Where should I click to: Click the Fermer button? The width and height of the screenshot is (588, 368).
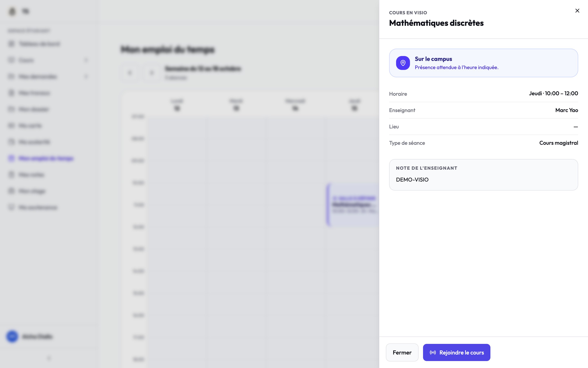click(402, 352)
